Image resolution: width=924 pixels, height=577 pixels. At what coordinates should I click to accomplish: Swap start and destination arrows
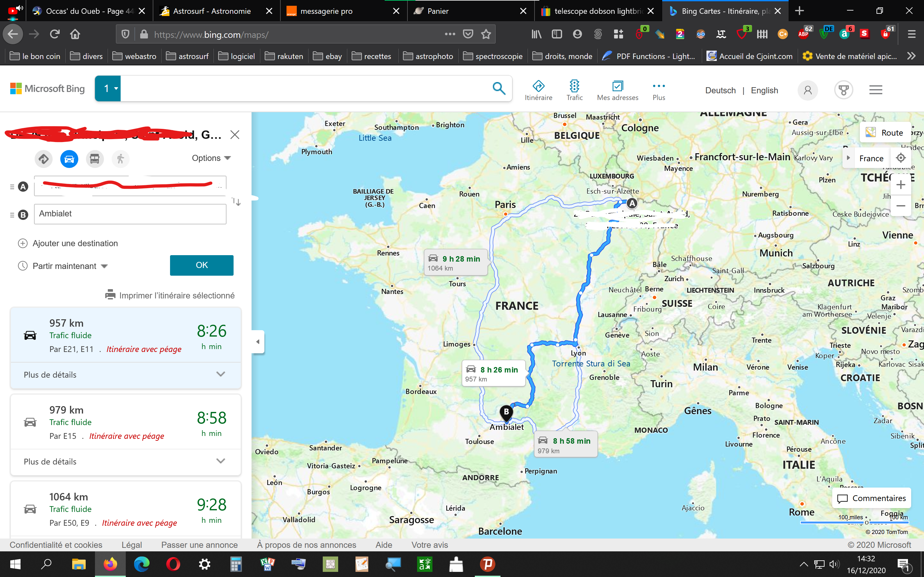coord(236,202)
